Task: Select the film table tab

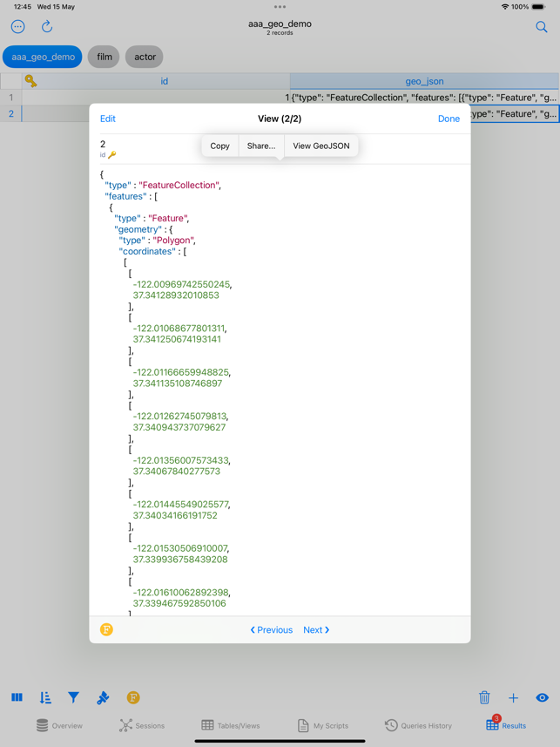Action: 105,57
